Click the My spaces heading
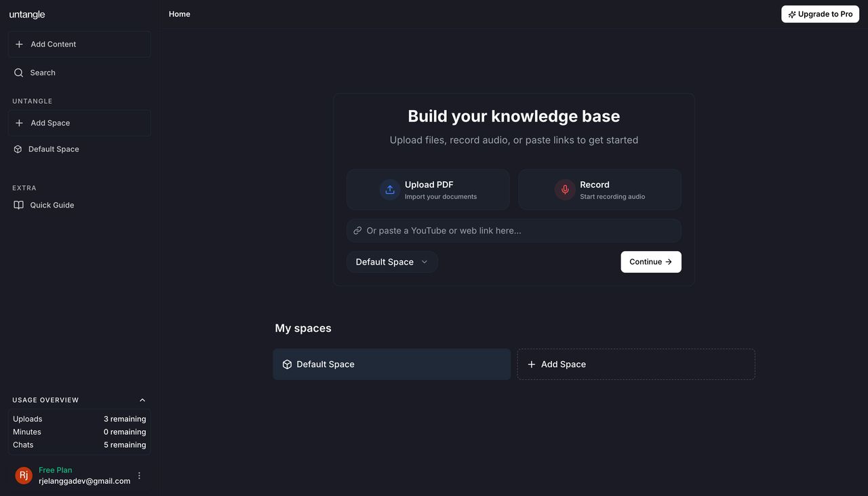Screen dimensions: 868x496 [303, 328]
